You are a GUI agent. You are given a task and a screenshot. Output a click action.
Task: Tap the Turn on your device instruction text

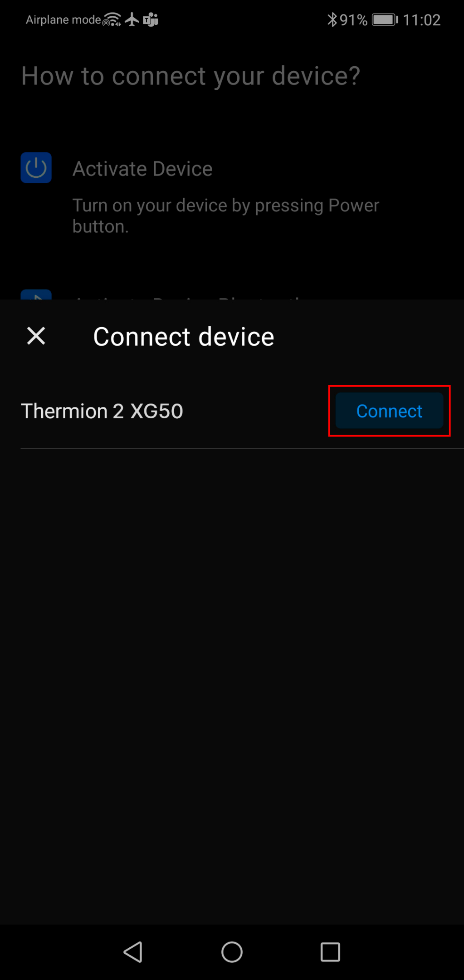226,216
